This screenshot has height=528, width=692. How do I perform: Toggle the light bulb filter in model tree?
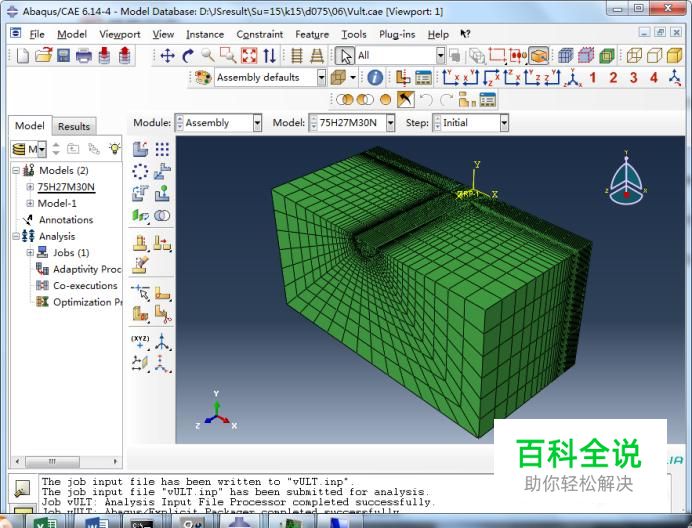[x=114, y=148]
